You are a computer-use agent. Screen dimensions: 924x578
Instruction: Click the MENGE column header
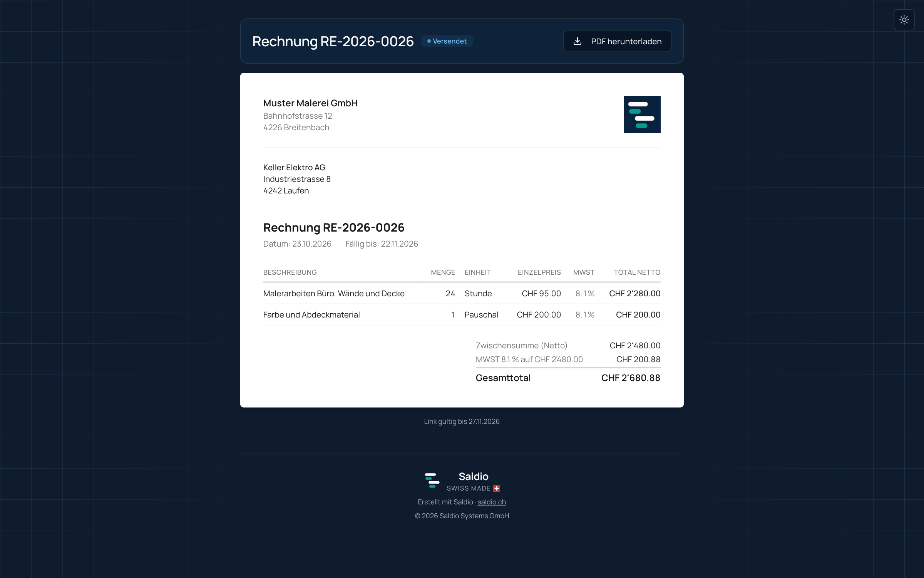pyautogui.click(x=443, y=272)
